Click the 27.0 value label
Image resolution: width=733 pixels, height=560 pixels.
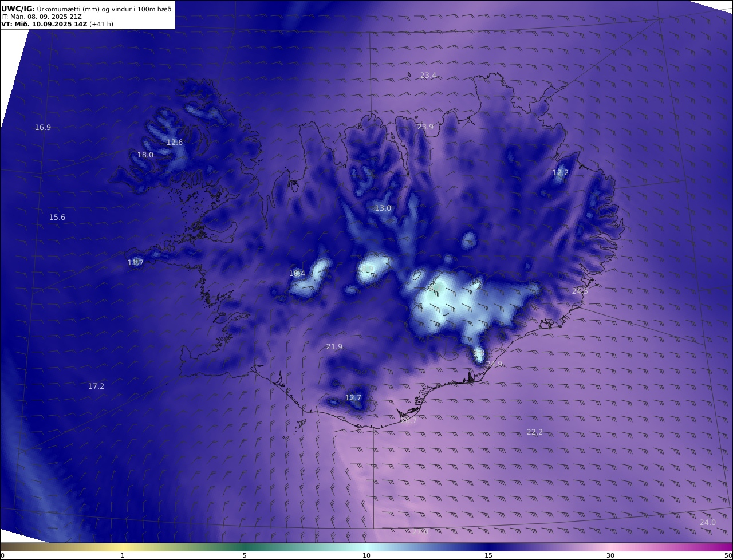tap(420, 531)
